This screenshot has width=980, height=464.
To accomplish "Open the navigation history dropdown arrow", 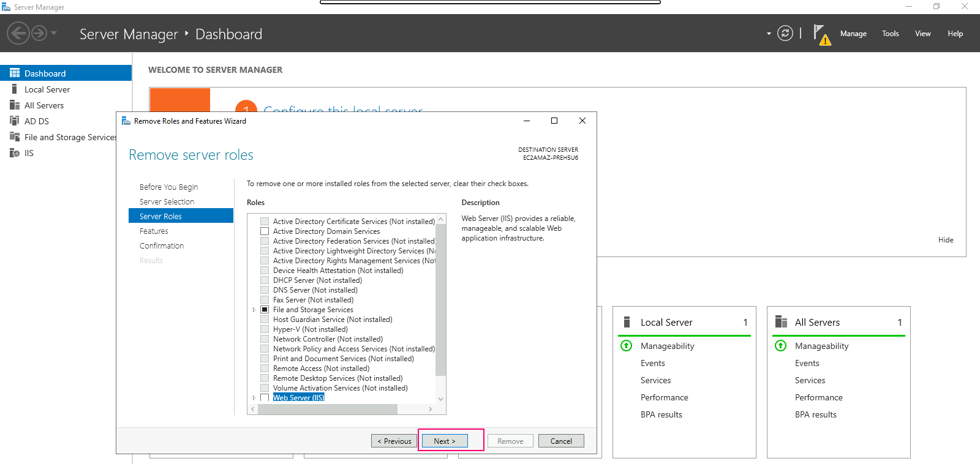I will [x=54, y=33].
